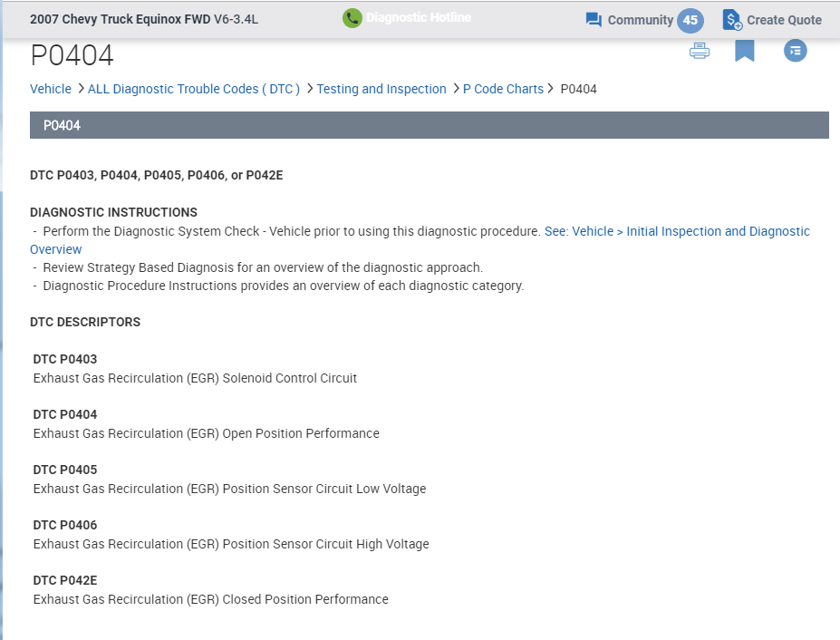This screenshot has height=640, width=840.
Task: Follow the Initial Inspection and Diagnostic Overview link
Action: pos(677,231)
